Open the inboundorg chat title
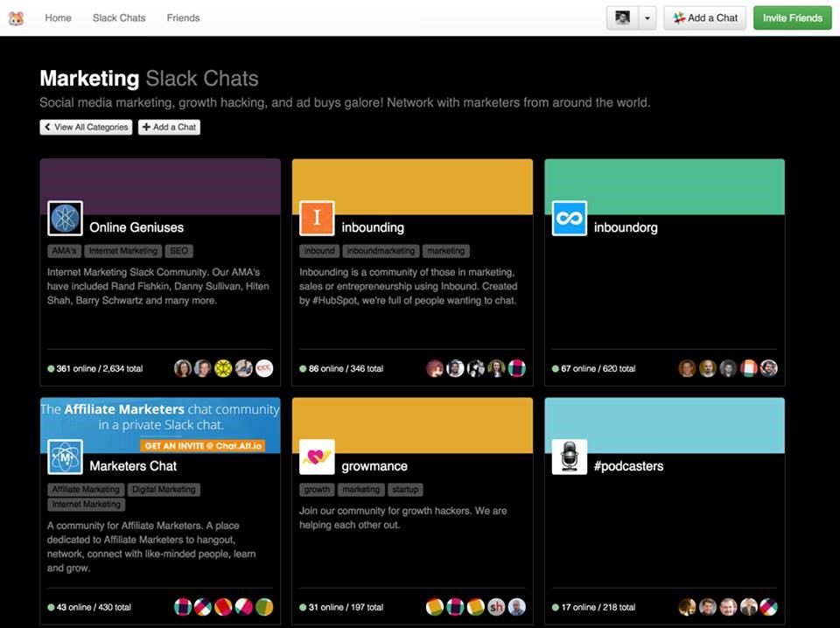The width and height of the screenshot is (840, 628). [626, 227]
